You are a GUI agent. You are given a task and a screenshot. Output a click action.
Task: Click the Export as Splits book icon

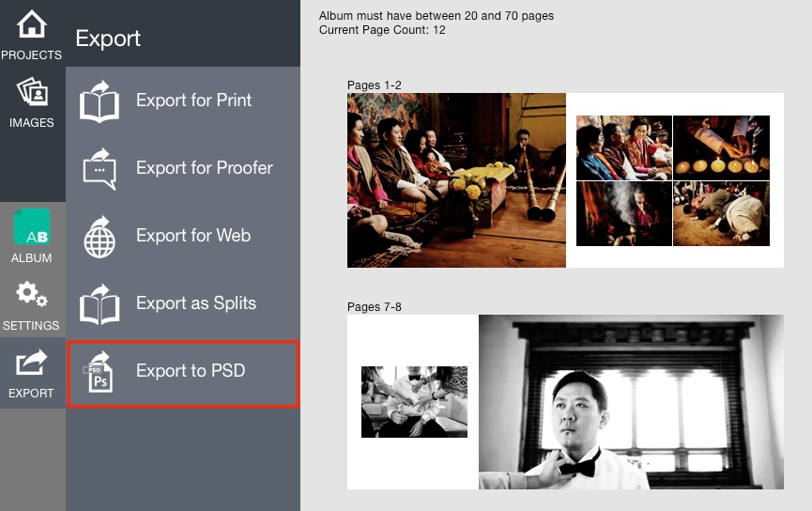[x=100, y=304]
